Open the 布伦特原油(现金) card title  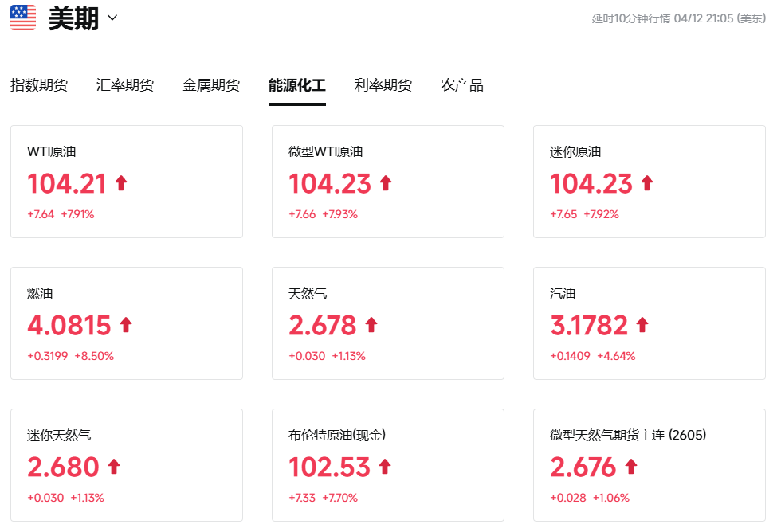click(x=337, y=436)
